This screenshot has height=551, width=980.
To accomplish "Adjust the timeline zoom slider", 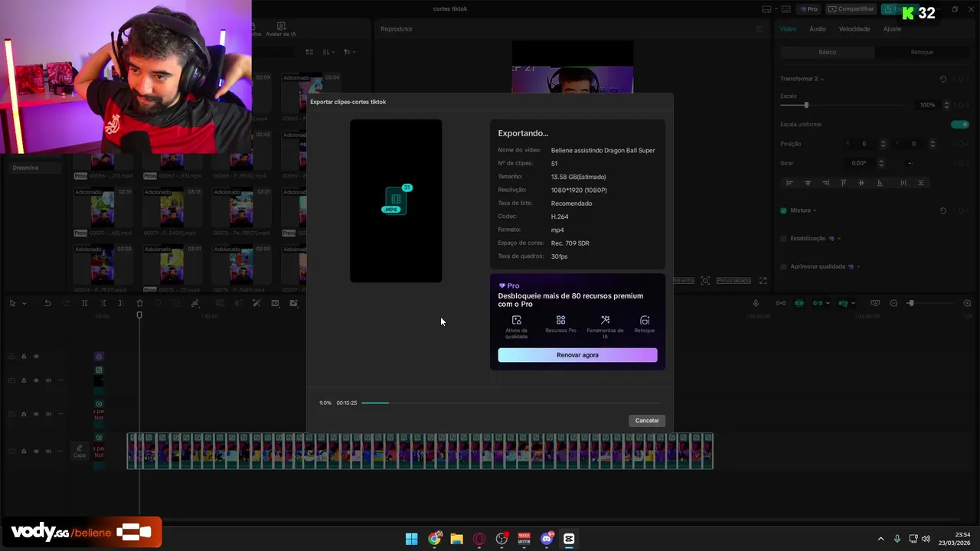I will [x=910, y=304].
